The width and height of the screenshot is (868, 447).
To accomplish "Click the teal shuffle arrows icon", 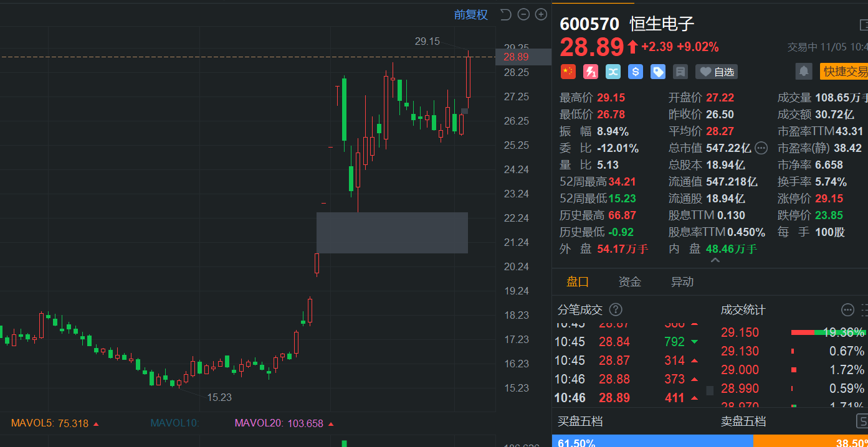I will point(613,72).
